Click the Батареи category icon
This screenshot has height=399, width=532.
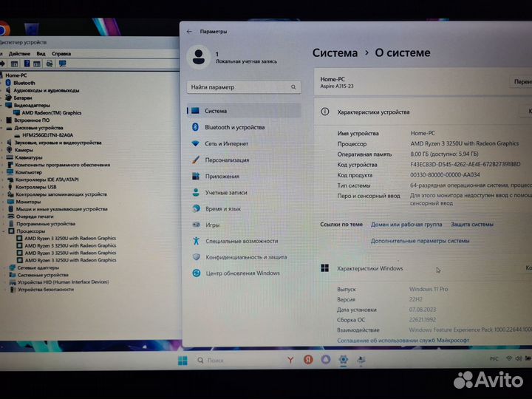[x=8, y=98]
